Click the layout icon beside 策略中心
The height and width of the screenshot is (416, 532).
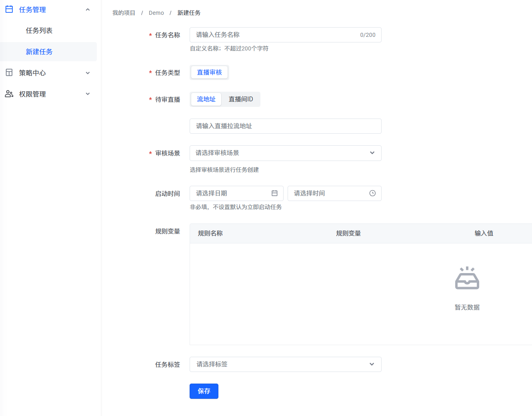[9, 72]
